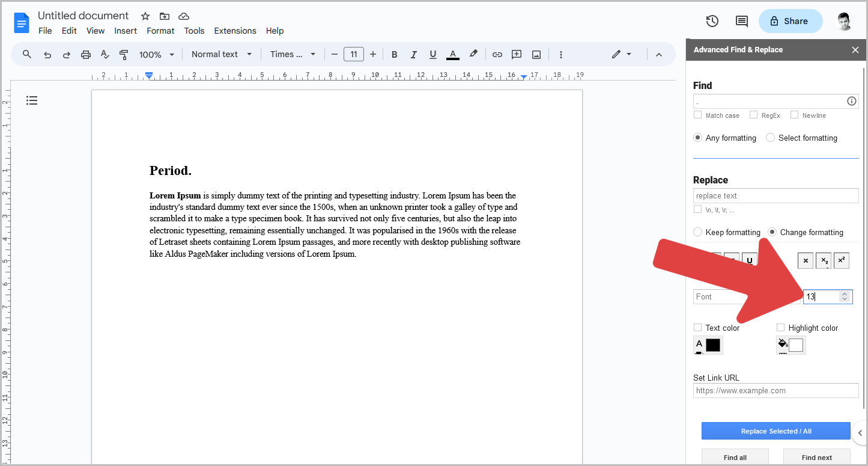This screenshot has height=466, width=868.
Task: Click the Find next button
Action: (816, 457)
